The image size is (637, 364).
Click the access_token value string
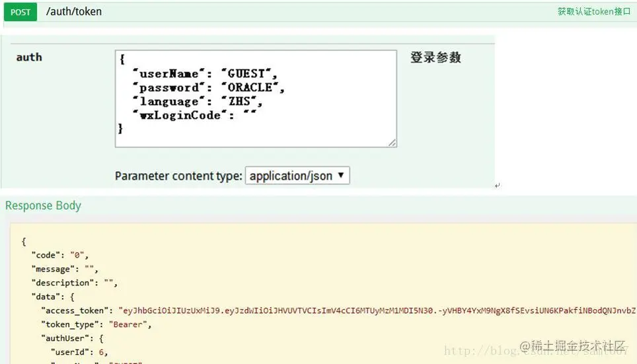click(x=377, y=310)
